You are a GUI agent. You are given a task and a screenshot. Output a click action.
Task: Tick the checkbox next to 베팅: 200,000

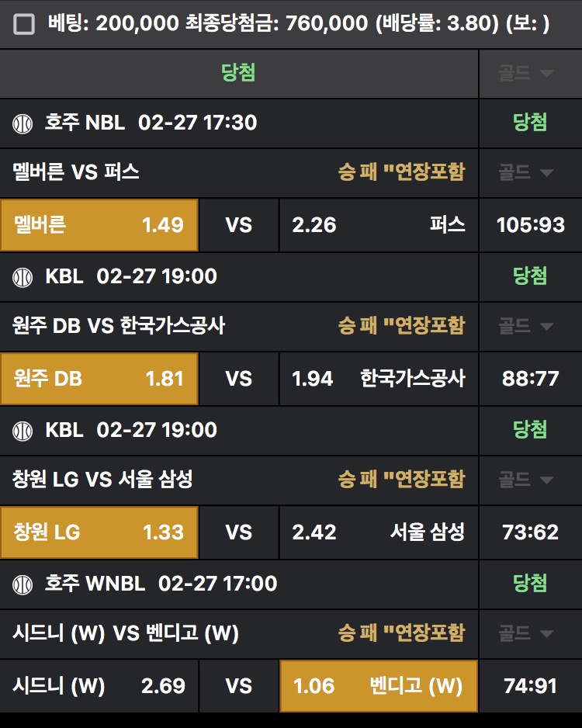24,24
